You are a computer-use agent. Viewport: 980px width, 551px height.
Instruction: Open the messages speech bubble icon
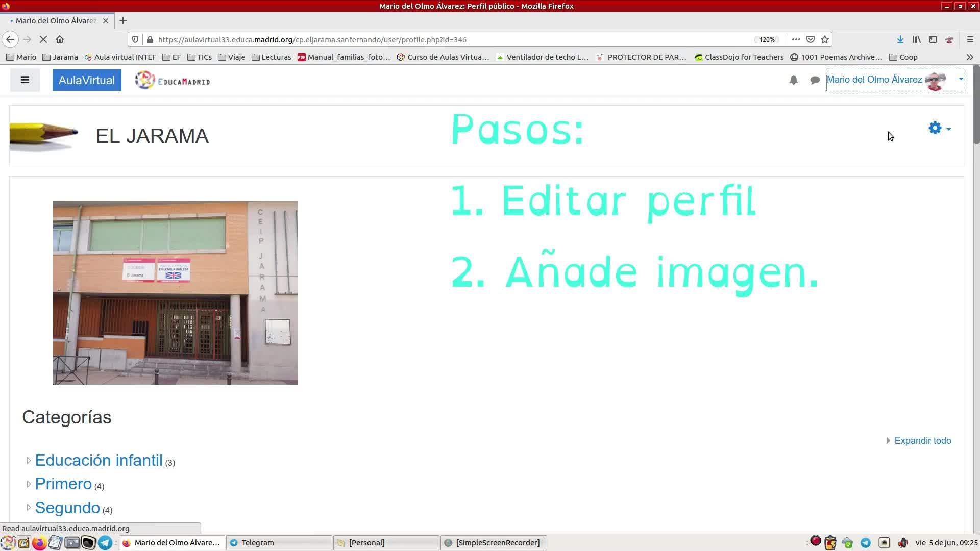click(x=815, y=80)
